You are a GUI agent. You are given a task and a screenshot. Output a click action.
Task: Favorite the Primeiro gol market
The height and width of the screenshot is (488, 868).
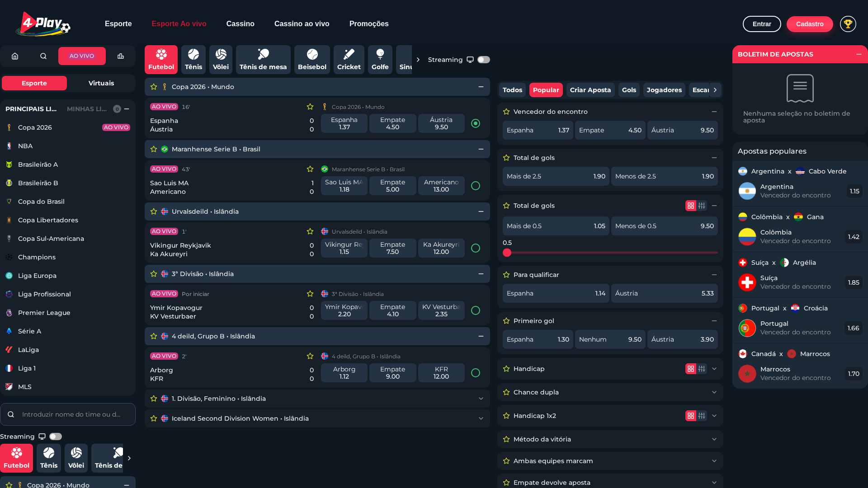pyautogui.click(x=506, y=321)
